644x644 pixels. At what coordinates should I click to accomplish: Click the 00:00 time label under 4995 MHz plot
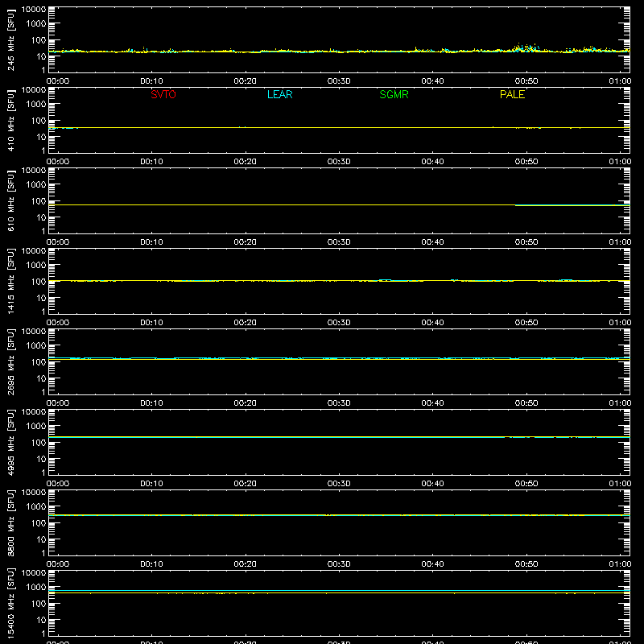[58, 484]
